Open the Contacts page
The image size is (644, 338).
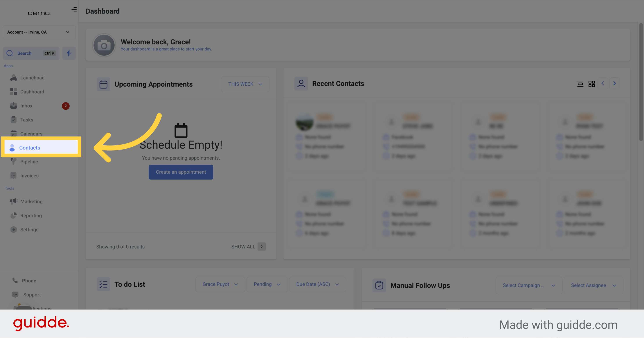29,148
